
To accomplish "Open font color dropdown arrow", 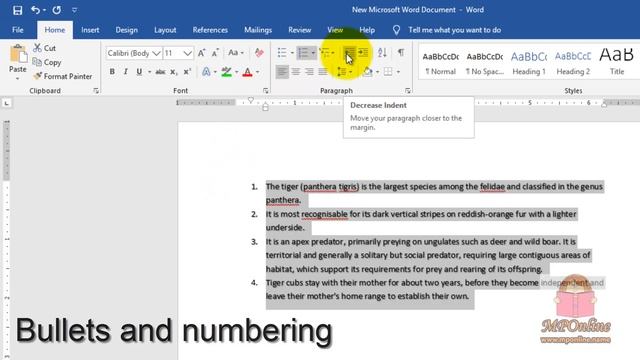I will [x=258, y=72].
